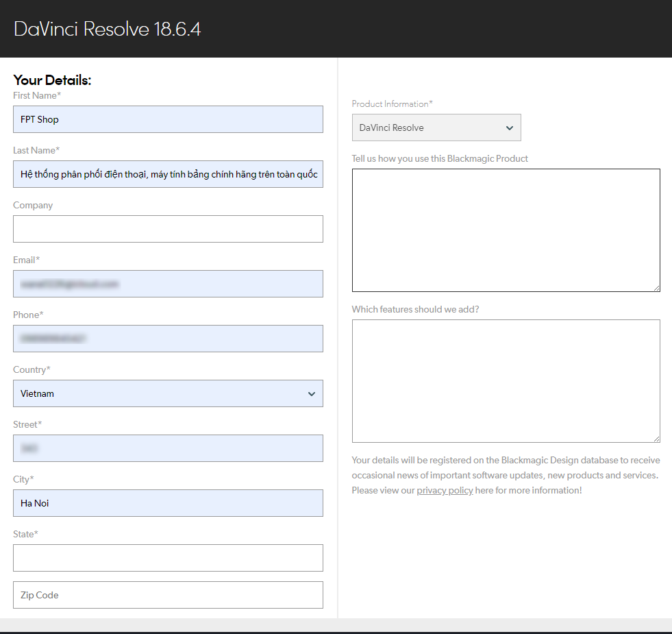Click the Phone input field
The image size is (672, 634).
point(168,339)
